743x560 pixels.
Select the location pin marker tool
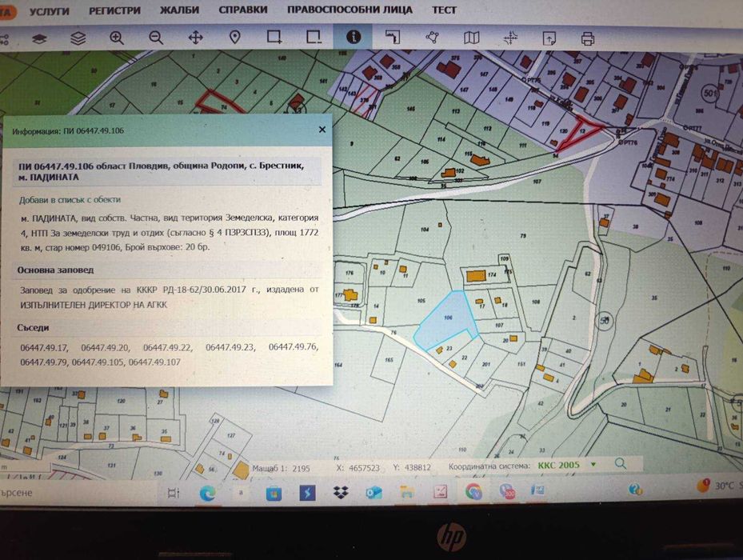(235, 38)
